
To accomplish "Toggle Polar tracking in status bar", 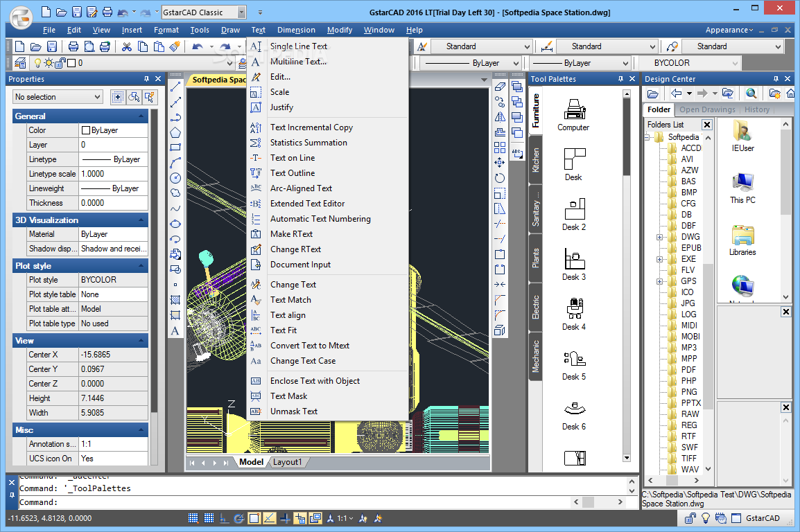I will (x=238, y=518).
